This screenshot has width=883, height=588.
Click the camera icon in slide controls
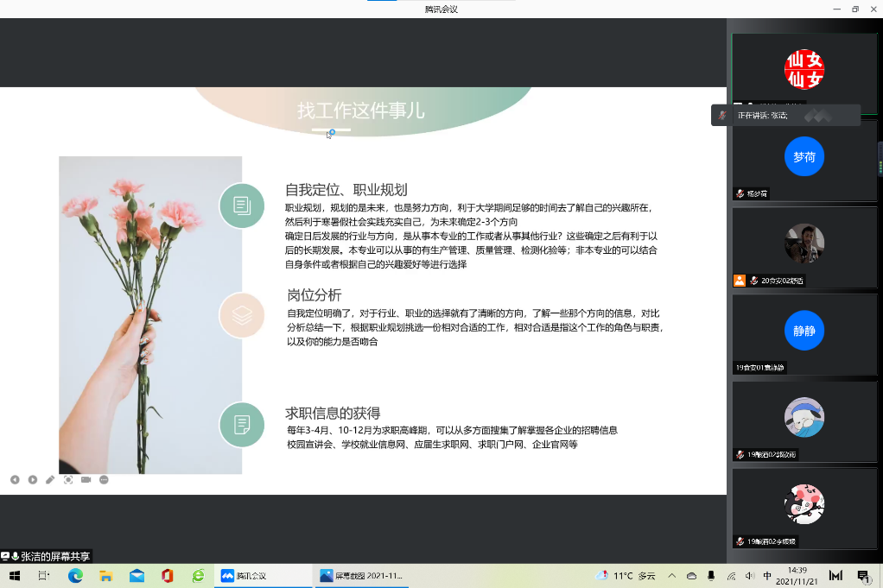pos(86,479)
